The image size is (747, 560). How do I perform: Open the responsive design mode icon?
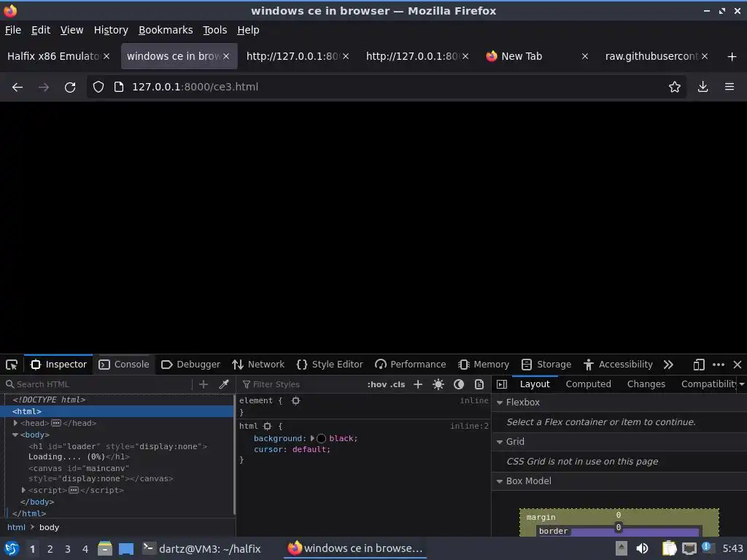698,365
